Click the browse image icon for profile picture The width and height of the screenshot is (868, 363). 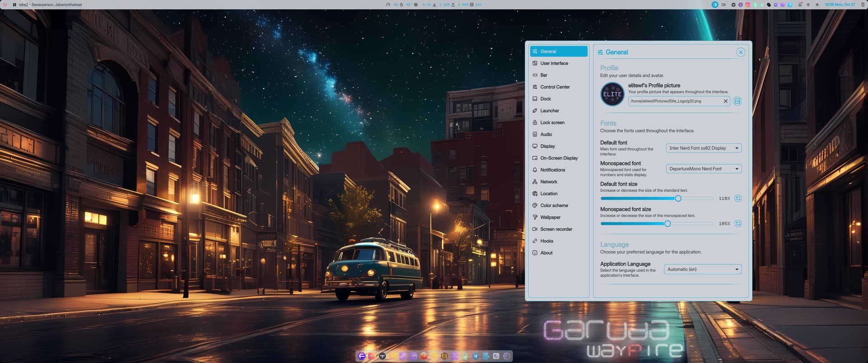pos(737,101)
